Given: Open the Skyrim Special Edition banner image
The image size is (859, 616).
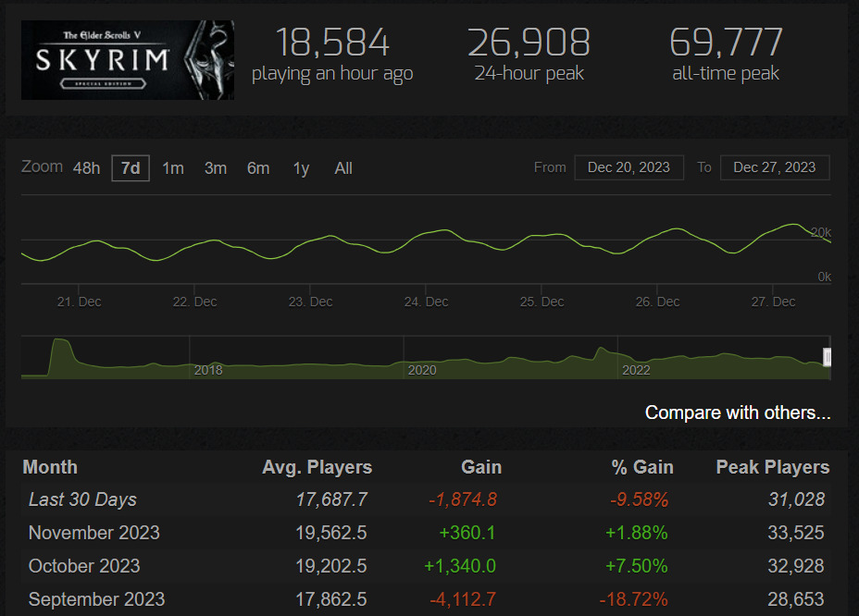Looking at the screenshot, I should coord(128,60).
